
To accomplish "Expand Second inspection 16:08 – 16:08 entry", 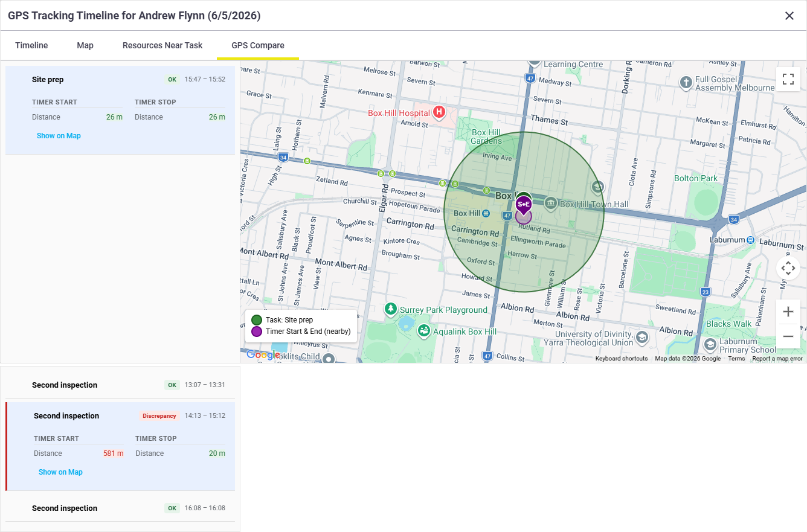I will pyautogui.click(x=120, y=508).
